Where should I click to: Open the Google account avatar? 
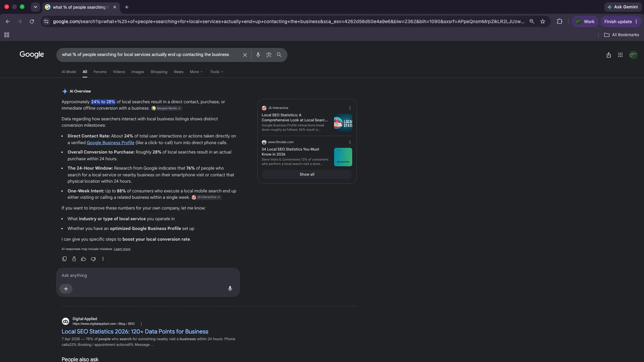coord(633,55)
